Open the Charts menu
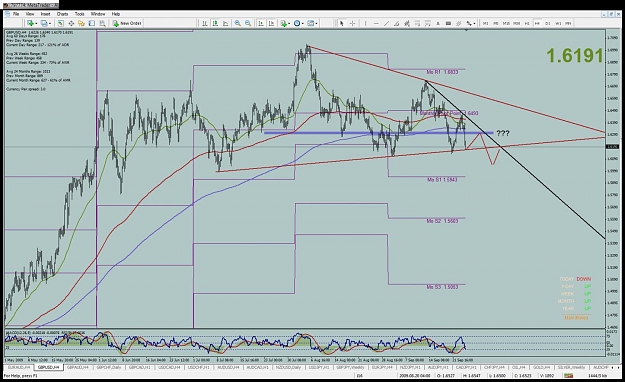625x382 pixels. coord(62,14)
